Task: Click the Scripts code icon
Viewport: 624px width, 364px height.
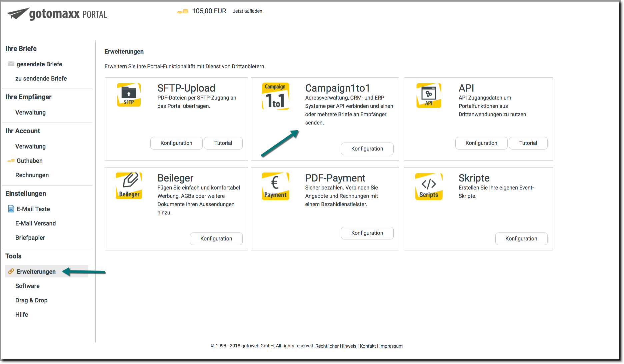Action: point(429,186)
